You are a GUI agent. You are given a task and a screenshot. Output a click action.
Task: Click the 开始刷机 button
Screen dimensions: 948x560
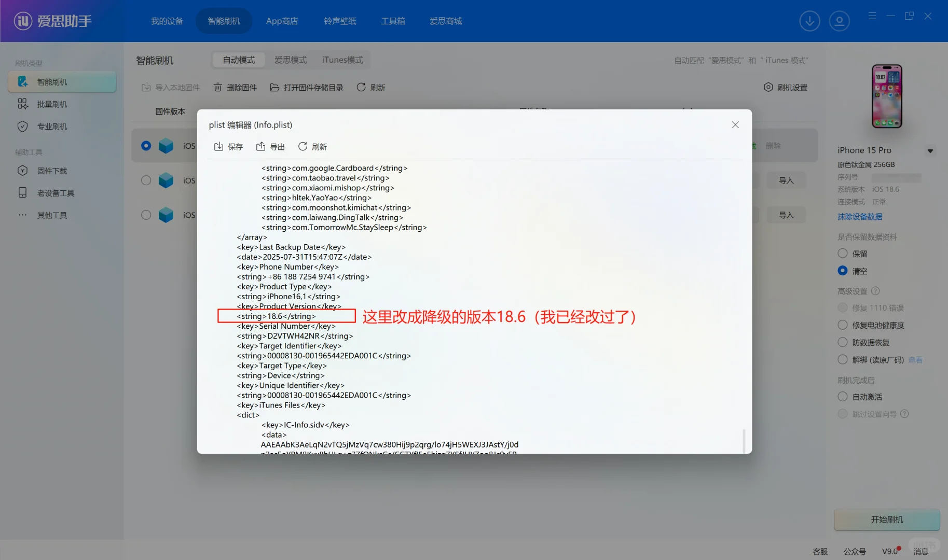pos(887,520)
